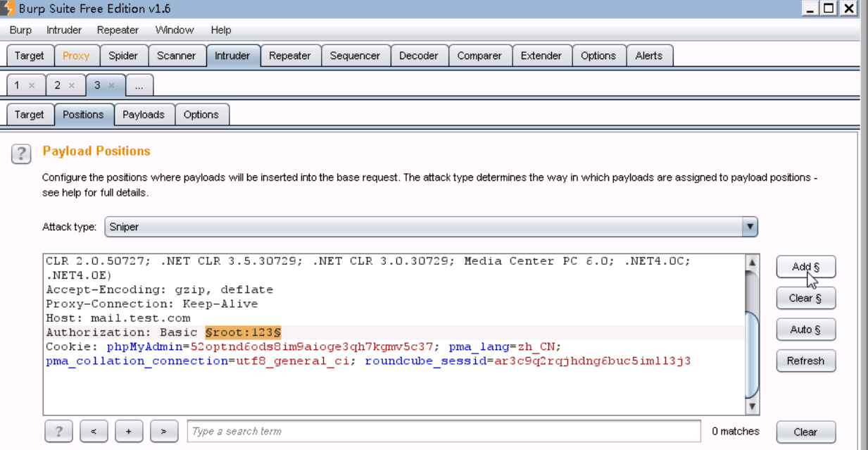Viewport: 868px width, 450px height.
Task: Click the search help question-mark button
Action: 58,432
